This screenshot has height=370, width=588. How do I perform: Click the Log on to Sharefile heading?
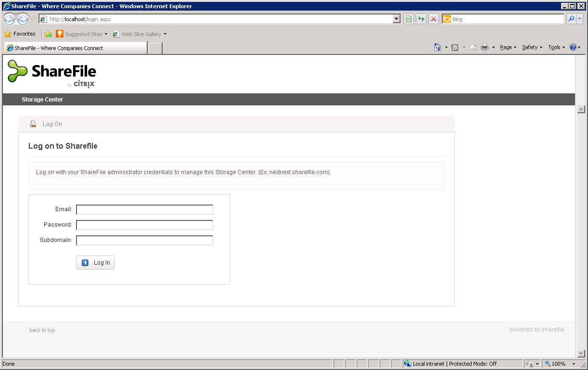63,146
